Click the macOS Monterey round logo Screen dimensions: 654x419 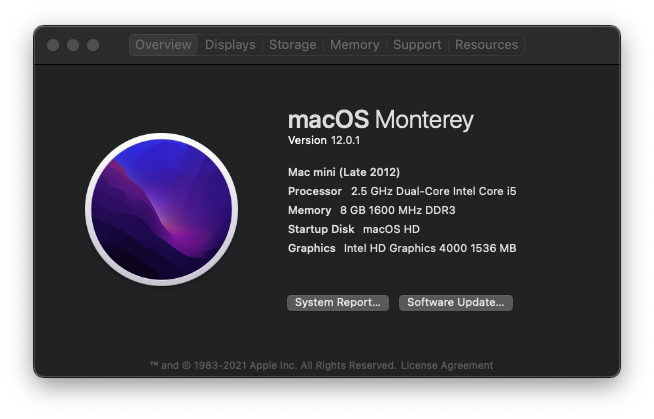coord(162,209)
